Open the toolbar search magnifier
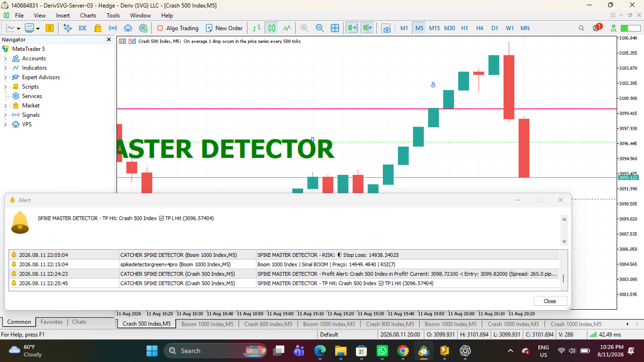The image size is (644, 362). (x=581, y=28)
